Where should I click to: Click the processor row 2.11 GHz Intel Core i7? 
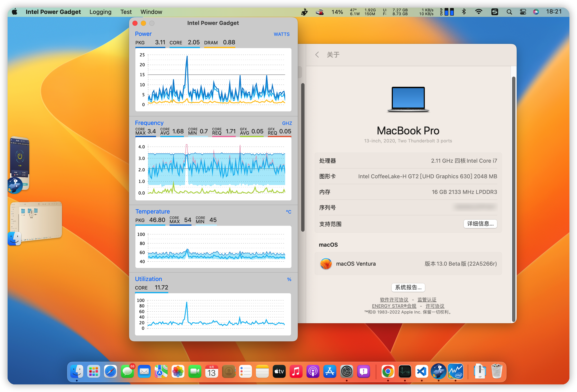click(x=408, y=161)
